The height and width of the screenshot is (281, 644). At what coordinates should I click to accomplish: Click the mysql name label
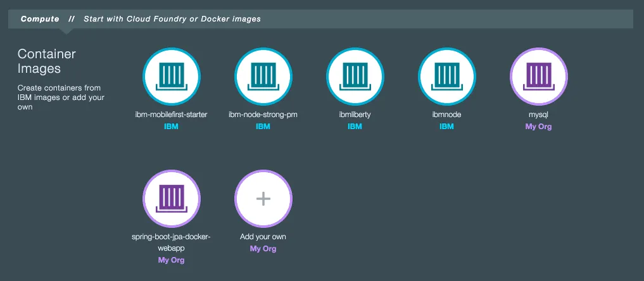coord(538,115)
